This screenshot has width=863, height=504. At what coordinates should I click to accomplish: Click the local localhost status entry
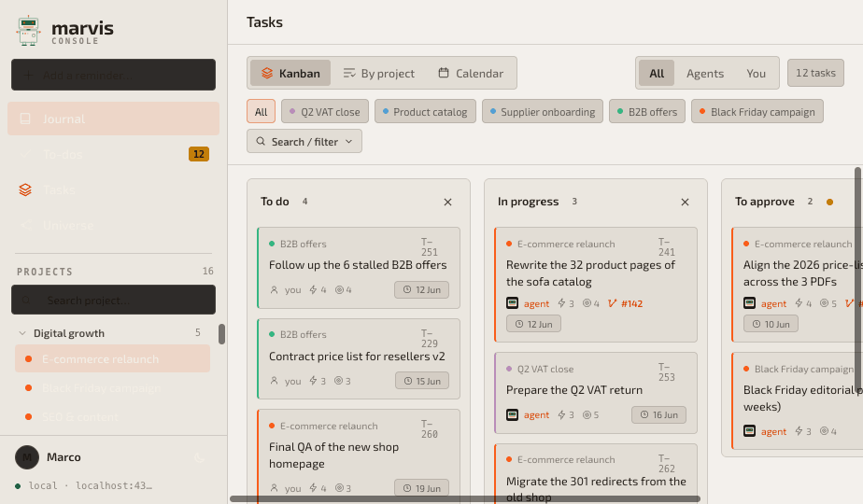pos(84,486)
